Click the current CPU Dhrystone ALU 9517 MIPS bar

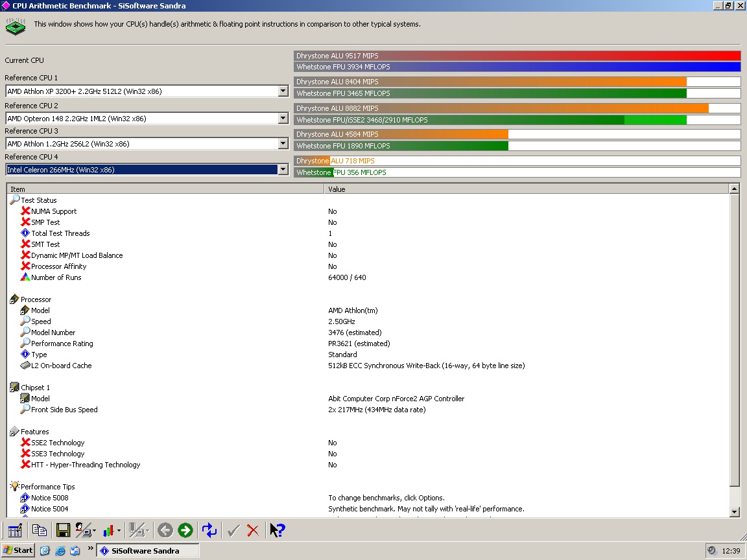[517, 56]
